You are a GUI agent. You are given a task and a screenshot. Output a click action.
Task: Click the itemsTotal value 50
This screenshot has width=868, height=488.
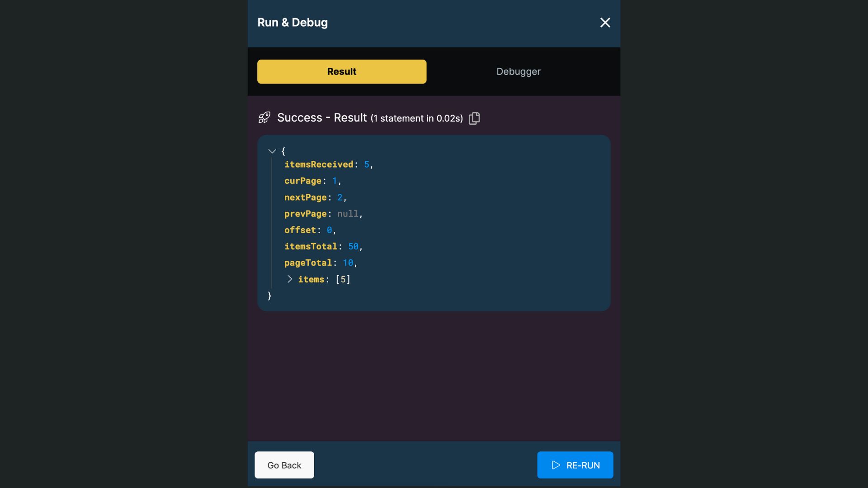click(353, 246)
